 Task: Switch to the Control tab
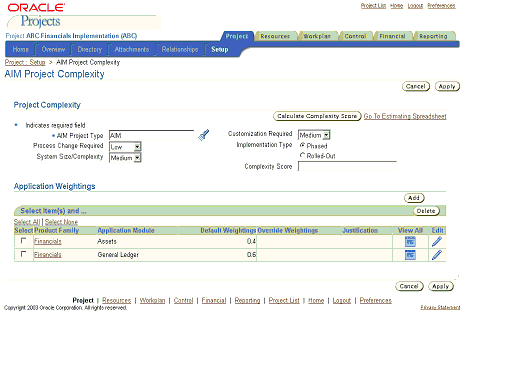(355, 36)
